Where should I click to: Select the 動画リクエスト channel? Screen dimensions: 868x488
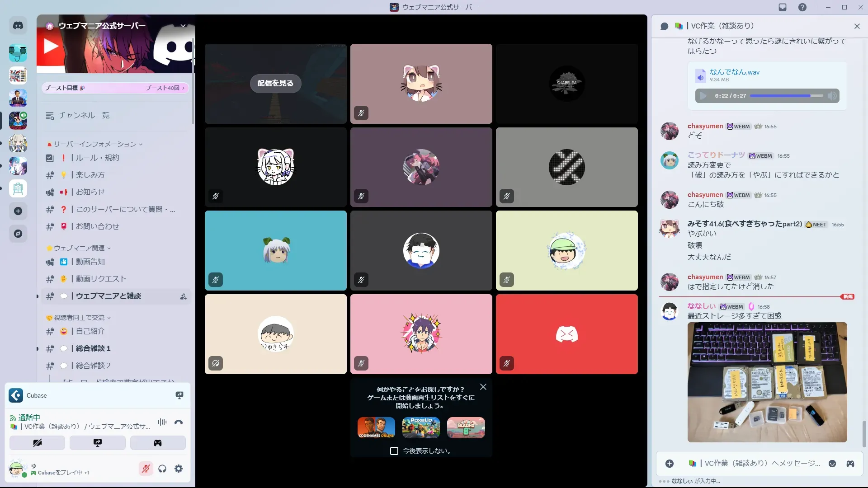[101, 279]
